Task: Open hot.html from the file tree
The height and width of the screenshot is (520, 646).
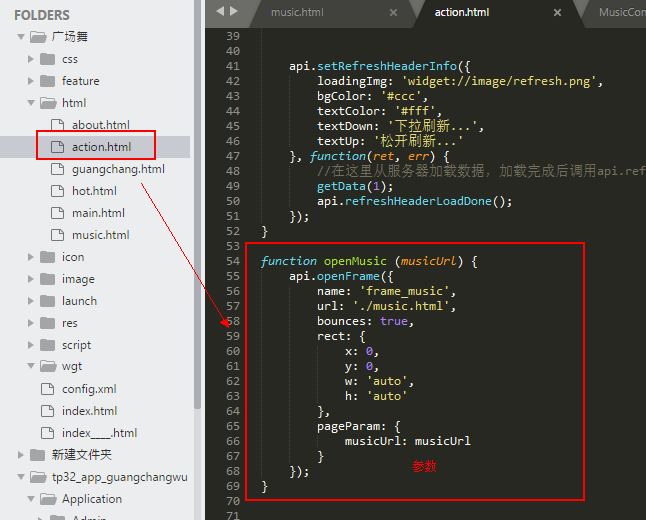Action: 94,191
